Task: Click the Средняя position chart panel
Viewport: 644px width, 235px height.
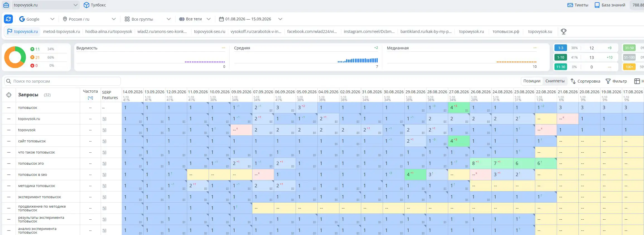Action: point(306,57)
